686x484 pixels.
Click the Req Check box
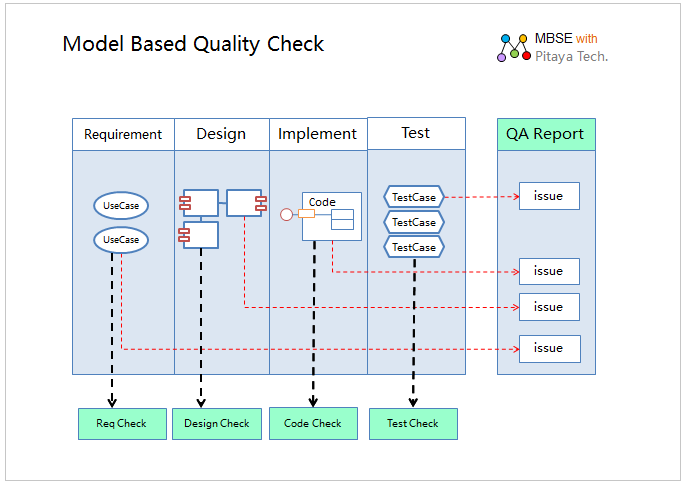122,424
